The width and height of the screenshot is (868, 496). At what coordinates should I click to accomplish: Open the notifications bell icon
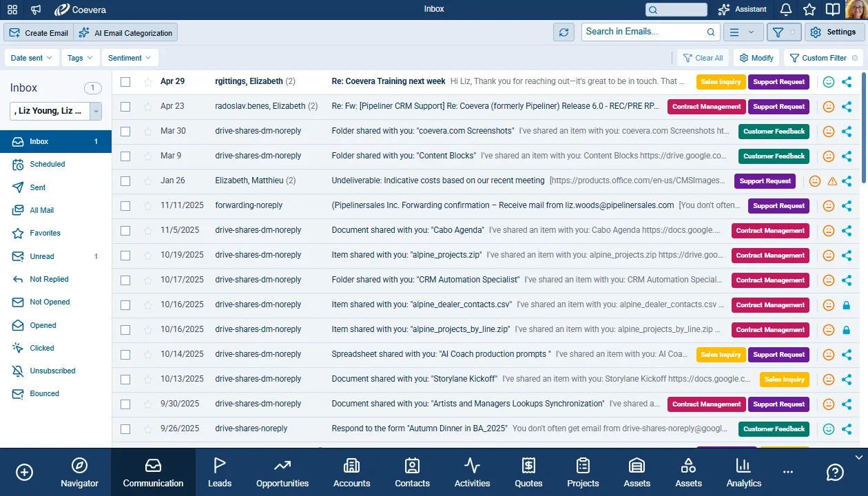tap(786, 10)
